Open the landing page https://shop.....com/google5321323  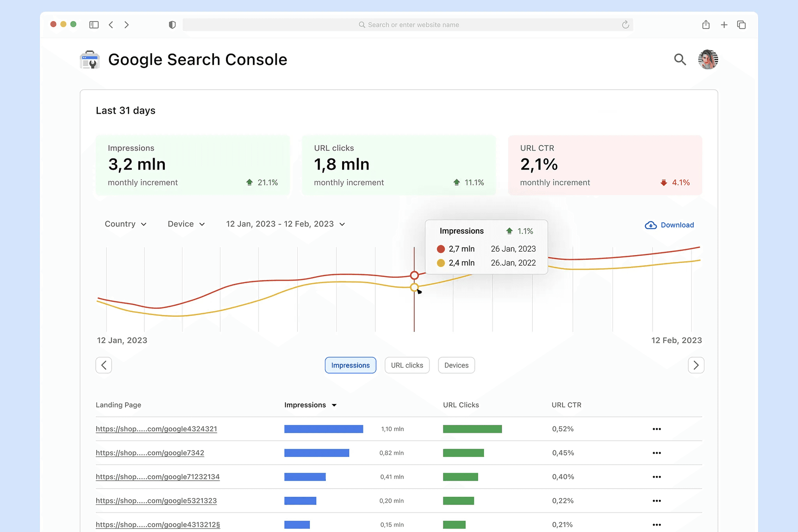click(156, 501)
